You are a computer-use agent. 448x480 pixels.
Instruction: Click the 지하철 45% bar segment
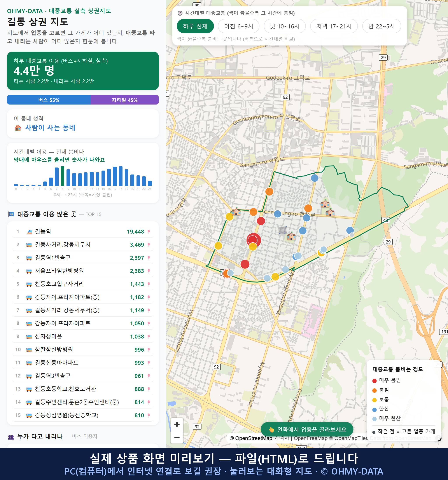click(x=125, y=100)
